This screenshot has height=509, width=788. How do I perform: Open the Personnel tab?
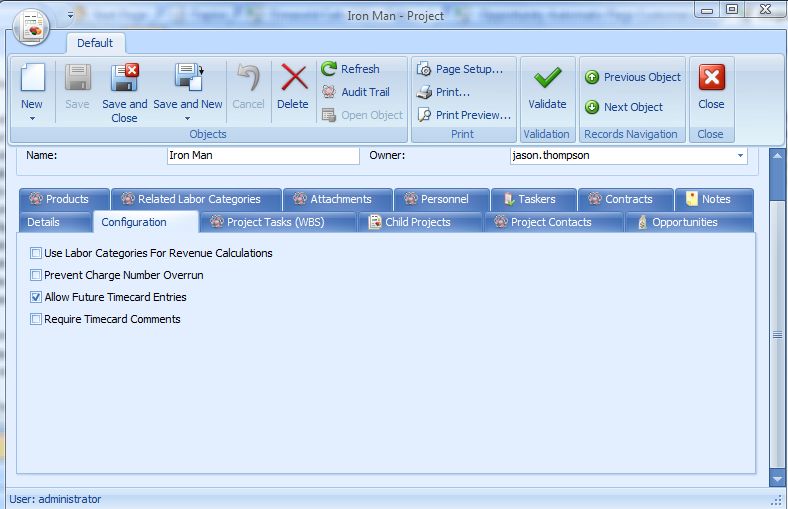point(442,199)
